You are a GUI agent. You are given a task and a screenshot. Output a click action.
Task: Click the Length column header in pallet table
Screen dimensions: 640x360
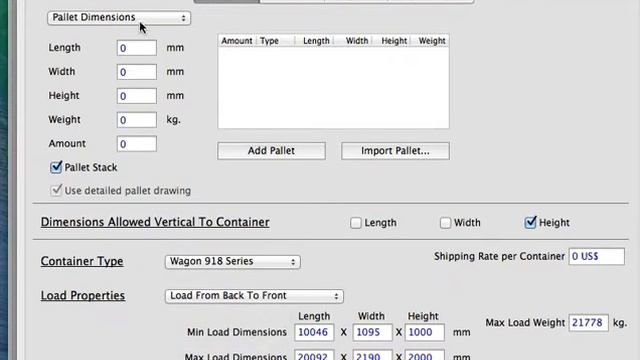pos(315,41)
